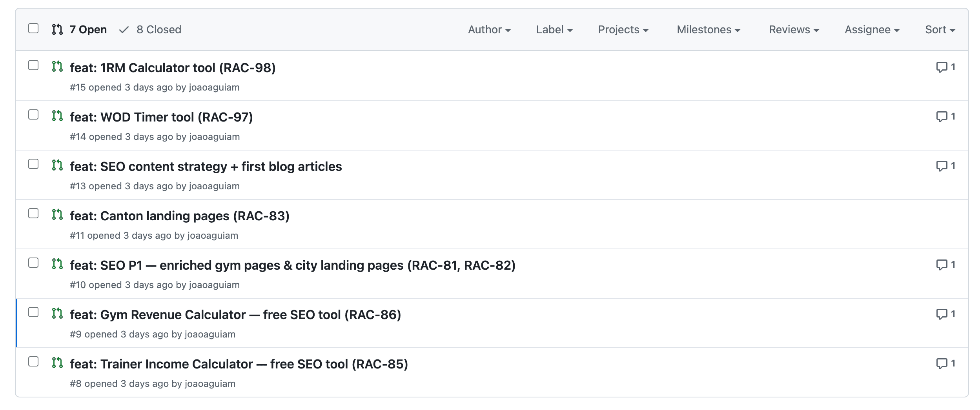
Task: Open PR 'feat: 1RM Calculator tool (RAC-98)'
Action: click(x=173, y=68)
